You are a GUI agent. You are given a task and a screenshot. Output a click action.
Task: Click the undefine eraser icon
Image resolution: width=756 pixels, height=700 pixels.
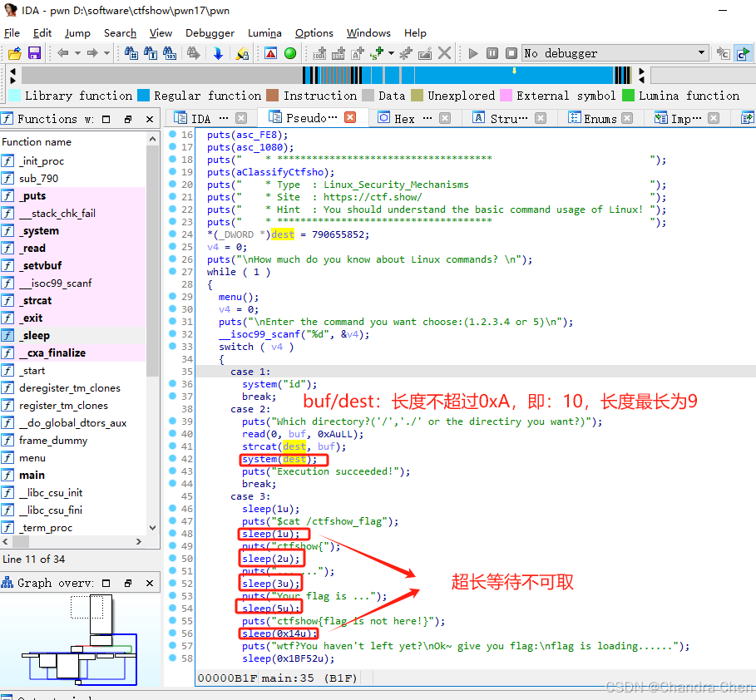(425, 53)
